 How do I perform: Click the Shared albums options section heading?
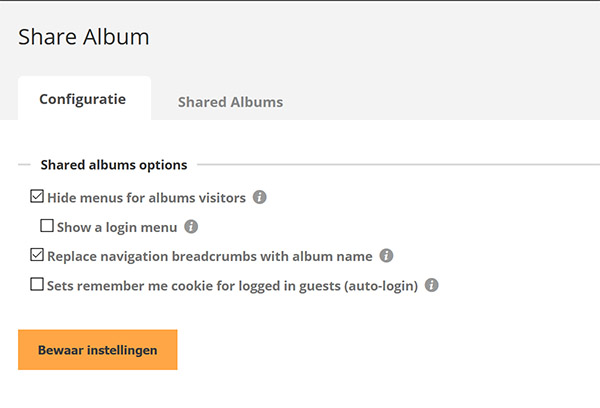point(114,165)
